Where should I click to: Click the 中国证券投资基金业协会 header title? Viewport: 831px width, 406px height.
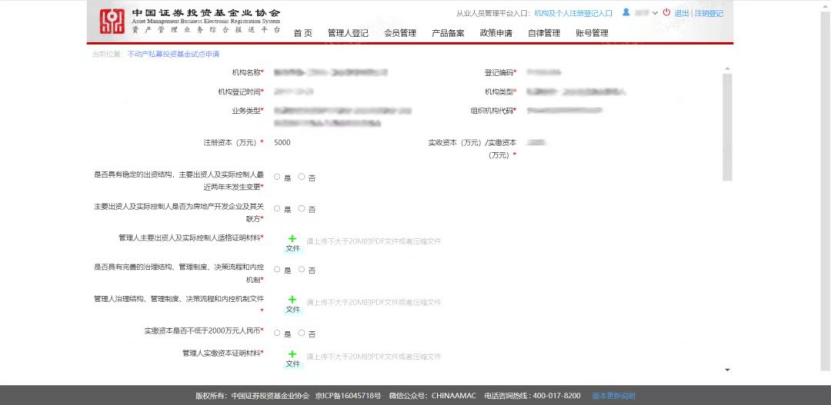pyautogui.click(x=206, y=13)
